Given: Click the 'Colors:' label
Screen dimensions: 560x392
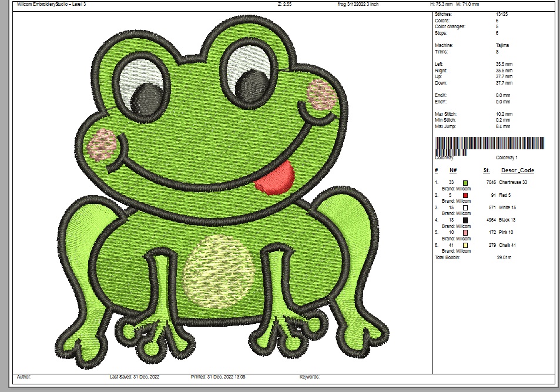Looking at the screenshot, I should click(442, 21).
